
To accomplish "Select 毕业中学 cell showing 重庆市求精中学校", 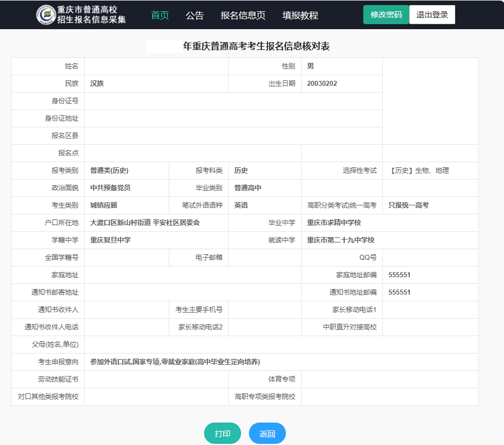I will click(343, 223).
